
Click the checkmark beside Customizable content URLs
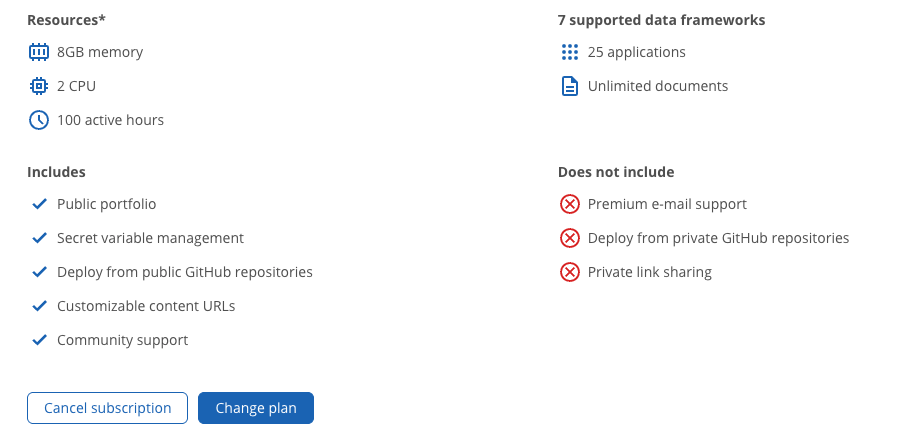pos(39,306)
